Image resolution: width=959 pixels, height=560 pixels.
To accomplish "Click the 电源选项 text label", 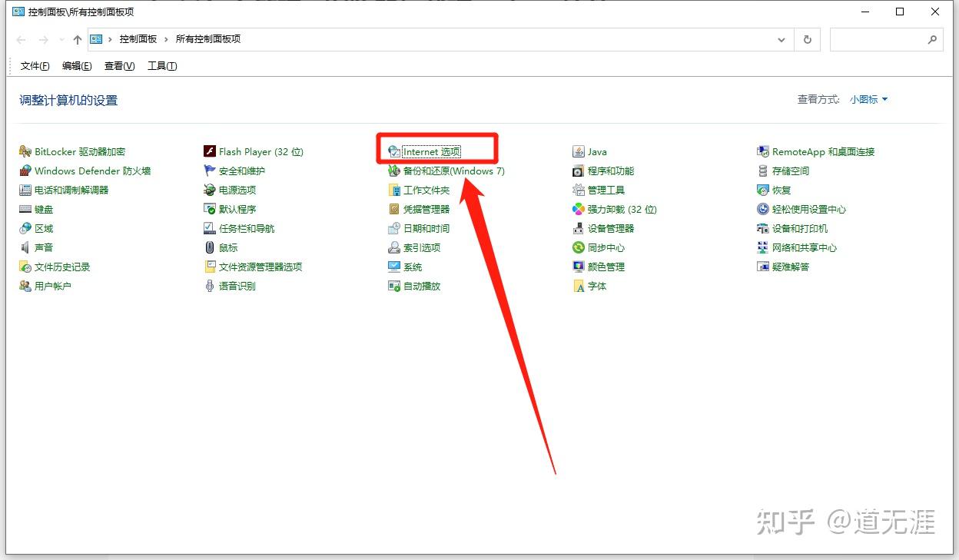I will [237, 191].
